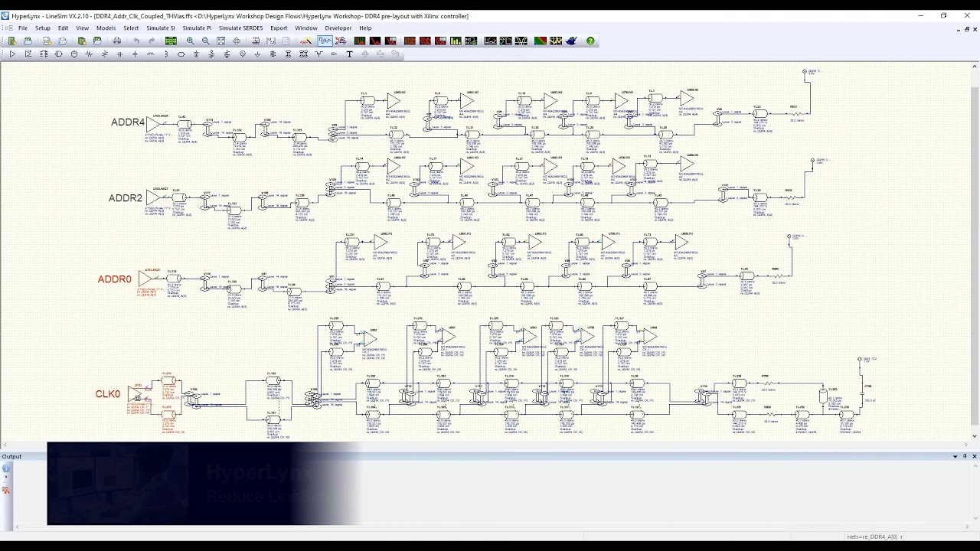This screenshot has height=551, width=980.
Task: Open the Select menu
Action: pyautogui.click(x=131, y=28)
